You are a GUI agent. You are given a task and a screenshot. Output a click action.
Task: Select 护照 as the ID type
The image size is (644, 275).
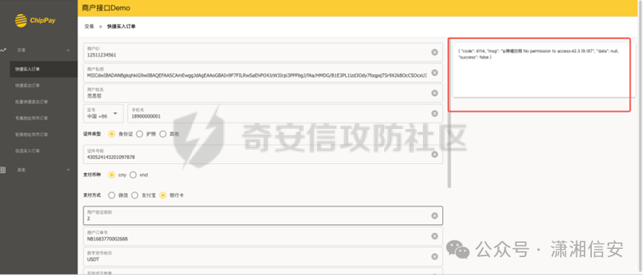point(139,134)
